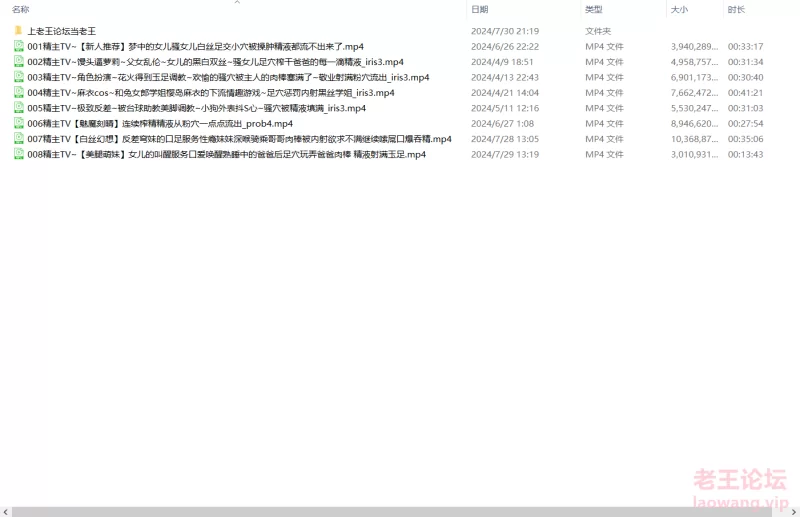Click the date 2024/7/29 13:19
The image size is (800, 517).
click(x=505, y=154)
